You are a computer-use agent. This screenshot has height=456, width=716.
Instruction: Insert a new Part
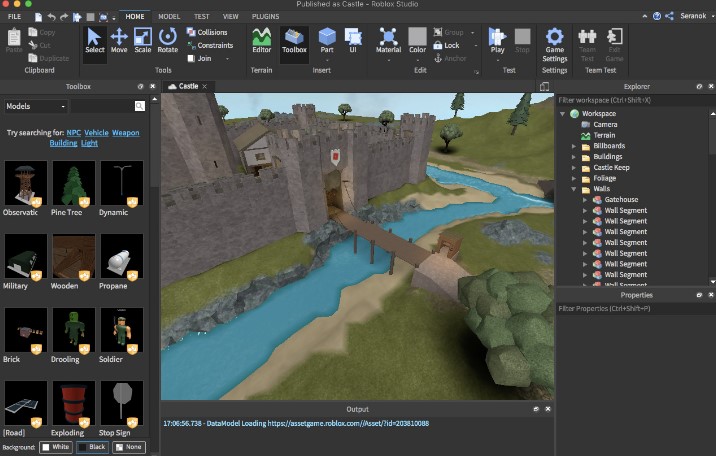coord(327,41)
